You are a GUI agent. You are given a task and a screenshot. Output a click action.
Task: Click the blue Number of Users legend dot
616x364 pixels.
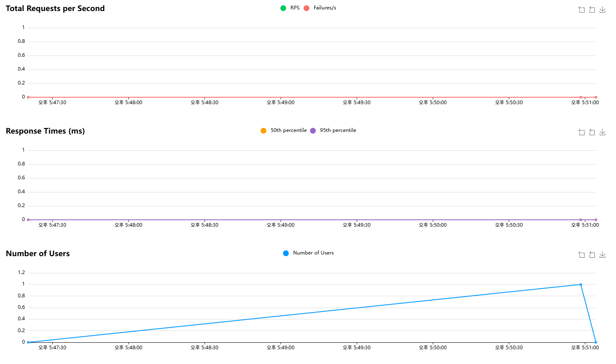coord(286,253)
